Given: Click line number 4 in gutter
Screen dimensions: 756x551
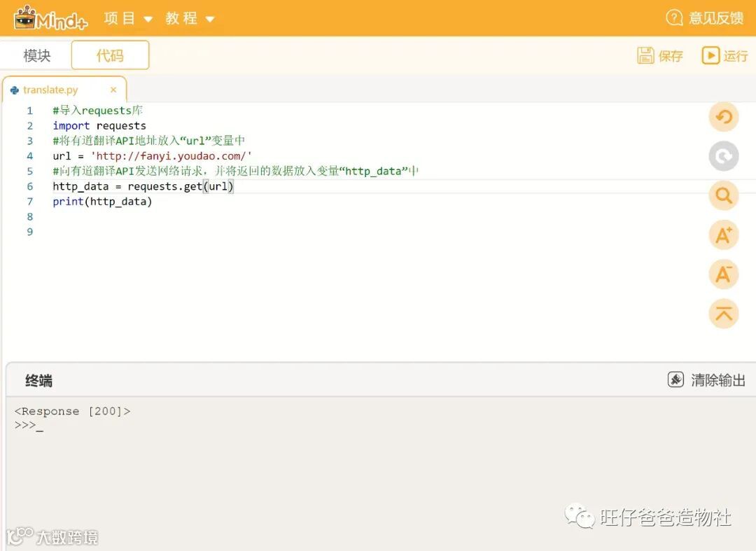Looking at the screenshot, I should click(30, 156).
